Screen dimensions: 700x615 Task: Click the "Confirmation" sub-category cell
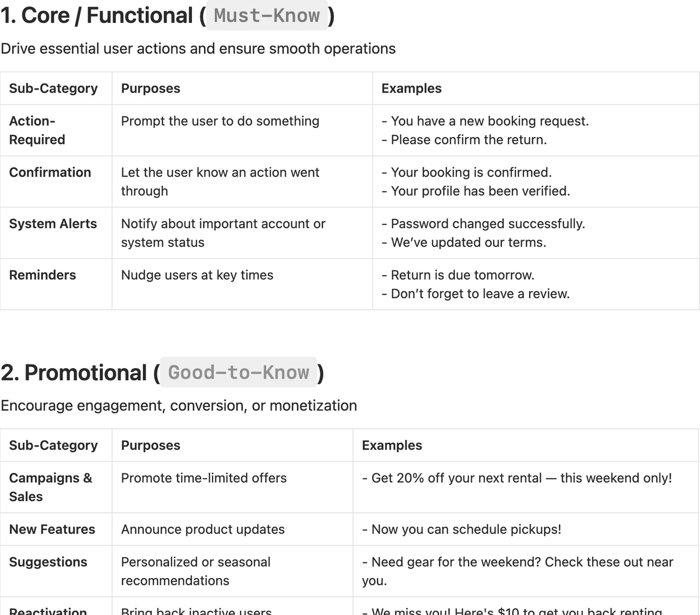(x=50, y=172)
